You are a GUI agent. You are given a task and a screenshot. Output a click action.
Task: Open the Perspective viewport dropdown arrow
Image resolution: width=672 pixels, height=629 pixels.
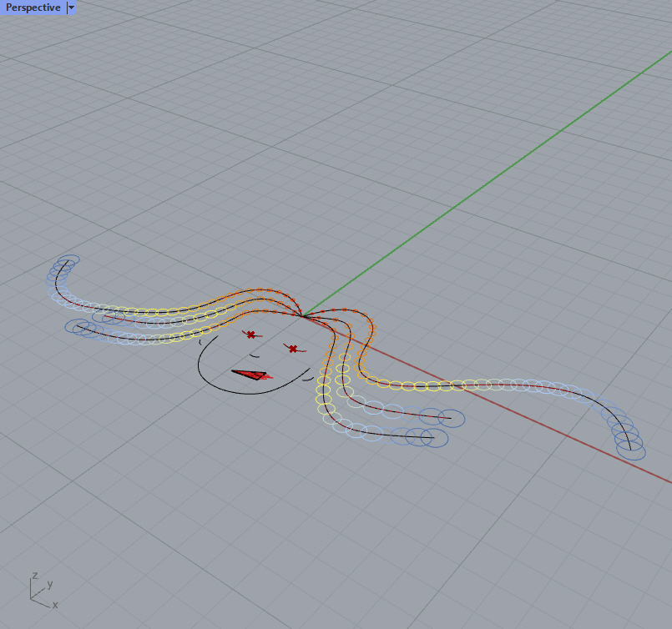[x=71, y=8]
